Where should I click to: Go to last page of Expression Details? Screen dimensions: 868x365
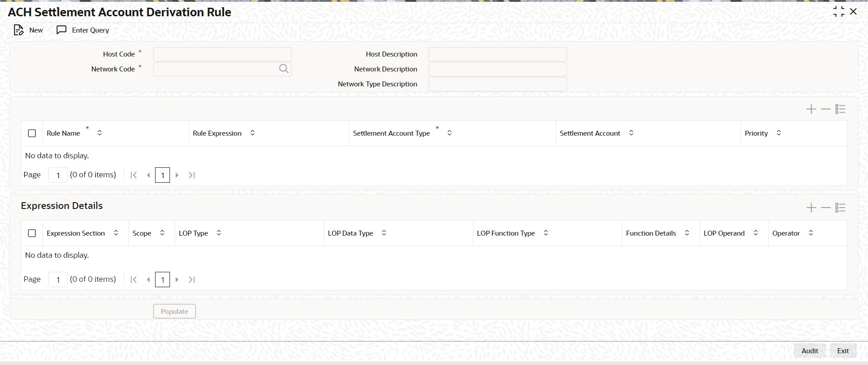(x=192, y=280)
